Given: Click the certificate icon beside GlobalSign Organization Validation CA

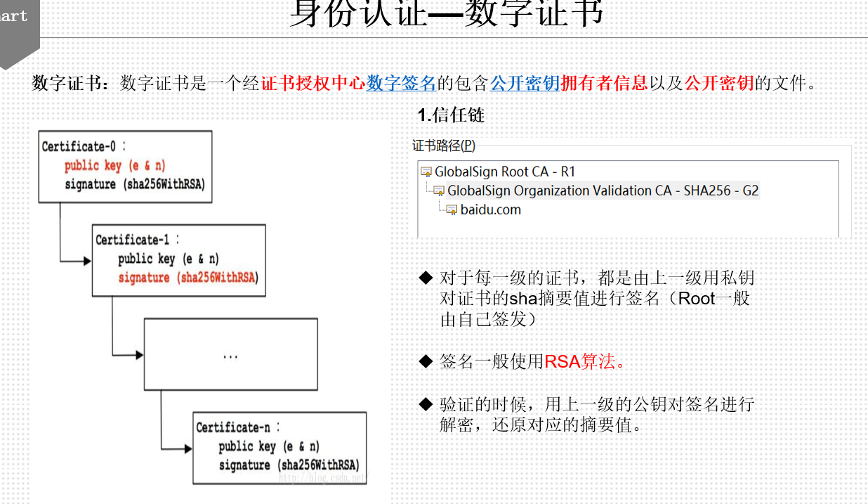Looking at the screenshot, I should tap(440, 190).
